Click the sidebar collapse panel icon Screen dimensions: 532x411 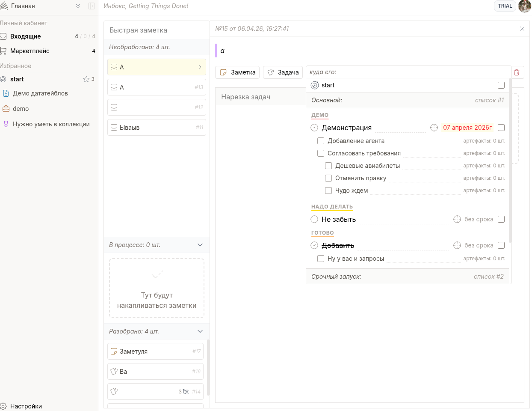pyautogui.click(x=92, y=6)
